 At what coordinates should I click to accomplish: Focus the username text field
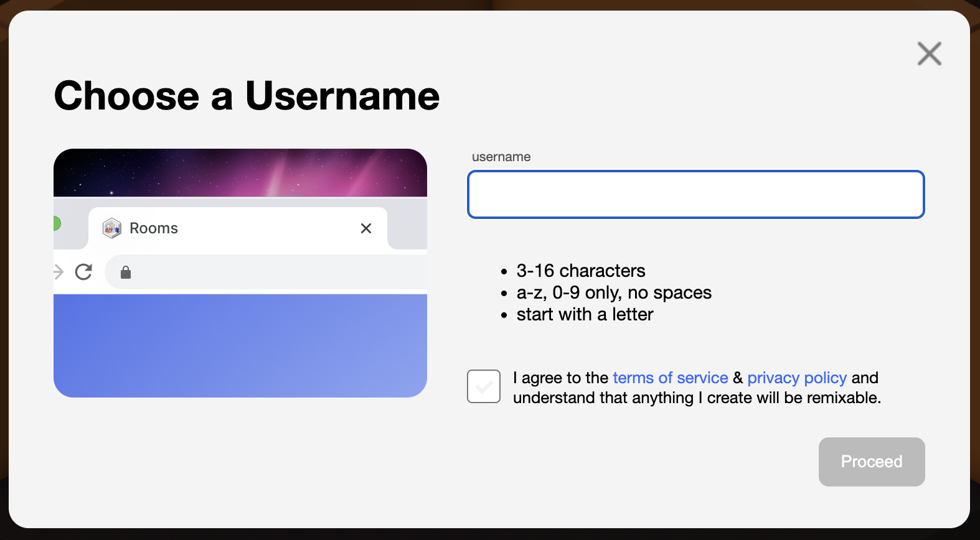[696, 195]
